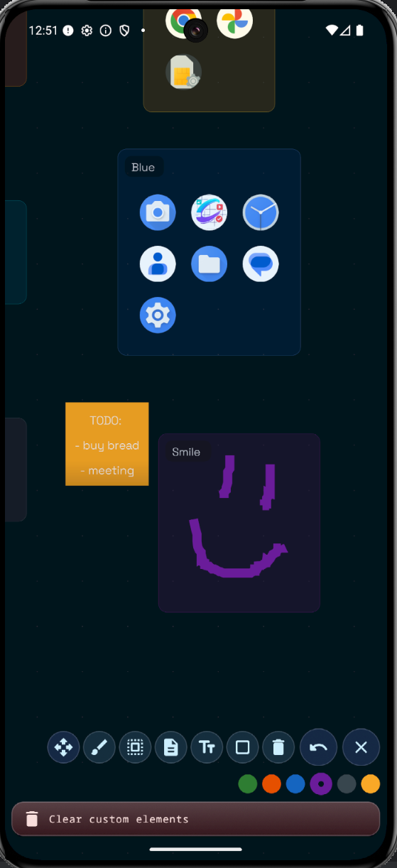This screenshot has height=868, width=397.
Task: Close the editing toolbar with X
Action: pyautogui.click(x=361, y=747)
